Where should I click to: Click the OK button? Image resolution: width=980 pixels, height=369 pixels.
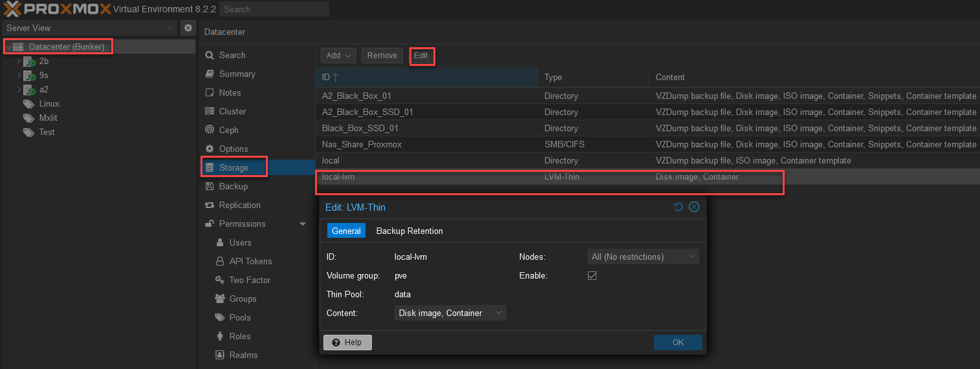677,343
